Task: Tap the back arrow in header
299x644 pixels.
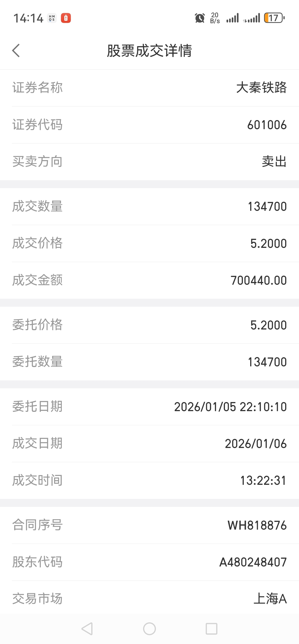Action: tap(16, 50)
